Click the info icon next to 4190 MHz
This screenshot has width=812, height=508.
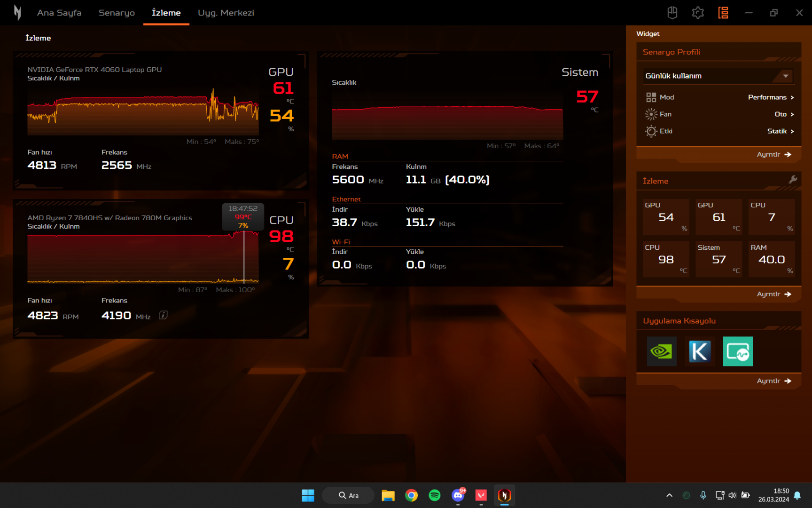point(163,315)
